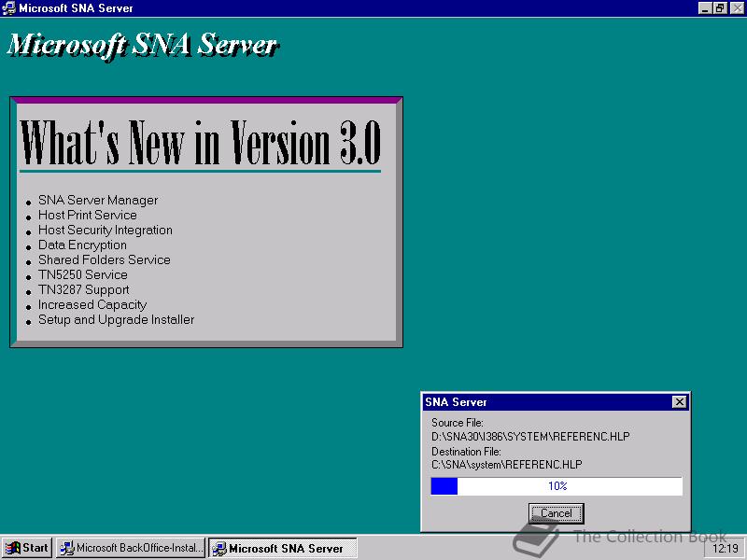Minimize the Microsoft SNA Server window

point(705,8)
